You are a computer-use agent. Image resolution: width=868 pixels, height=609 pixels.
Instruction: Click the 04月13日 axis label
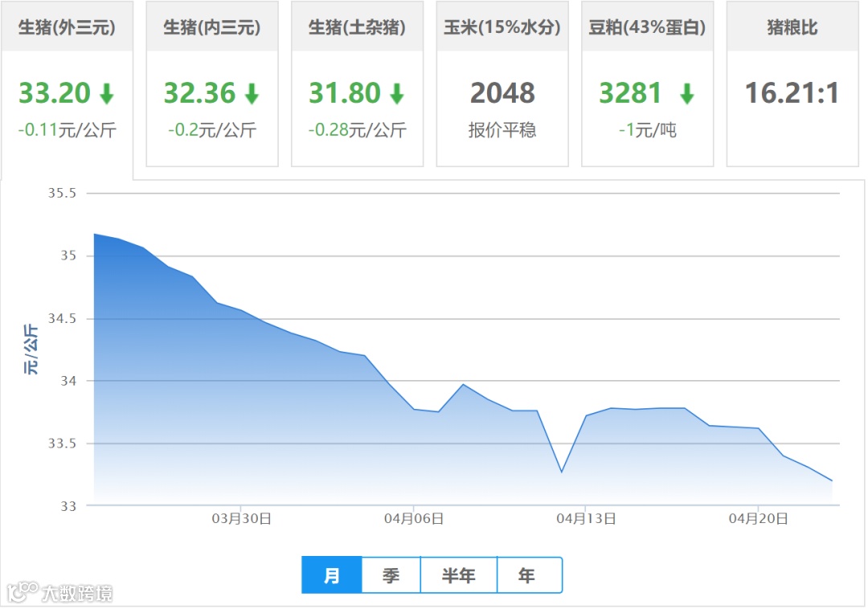(586, 519)
